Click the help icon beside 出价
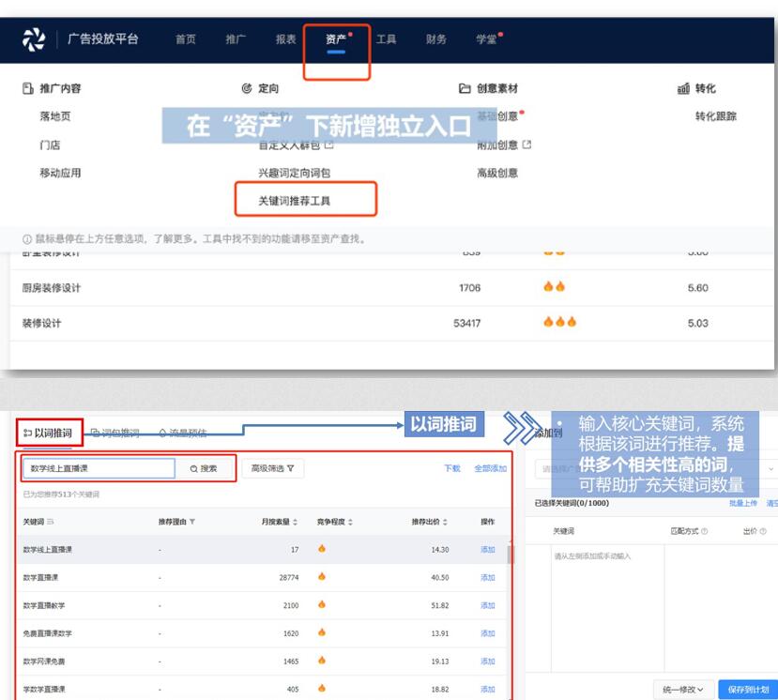The image size is (778, 700). 763,531
